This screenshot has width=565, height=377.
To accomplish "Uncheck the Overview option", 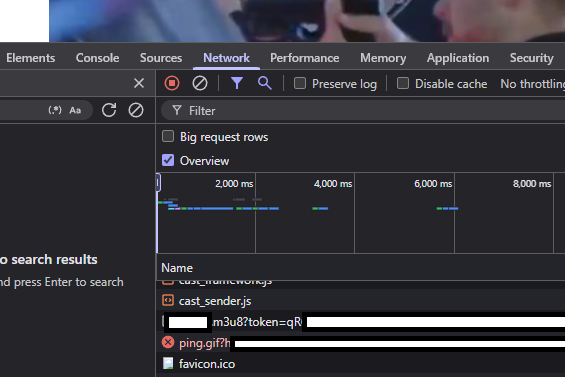I will coord(168,160).
